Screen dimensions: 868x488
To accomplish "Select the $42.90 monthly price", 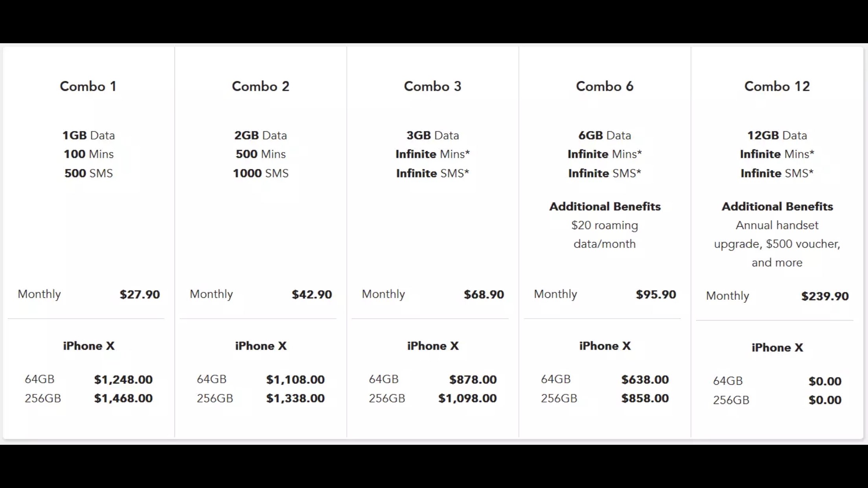I will click(312, 294).
